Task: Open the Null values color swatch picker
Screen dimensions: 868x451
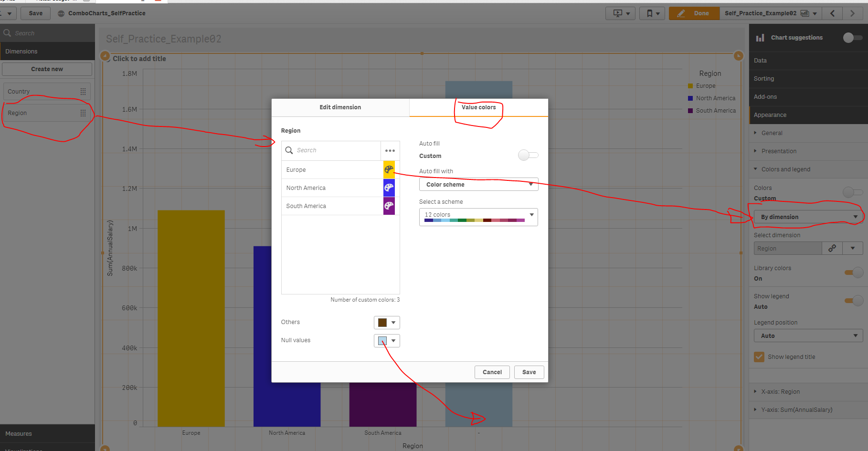Action: point(387,340)
